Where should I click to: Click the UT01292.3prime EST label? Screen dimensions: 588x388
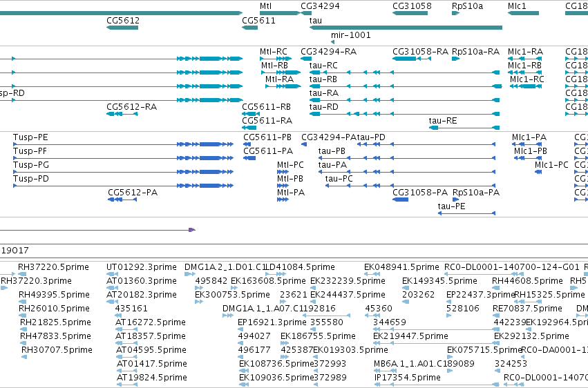click(142, 267)
